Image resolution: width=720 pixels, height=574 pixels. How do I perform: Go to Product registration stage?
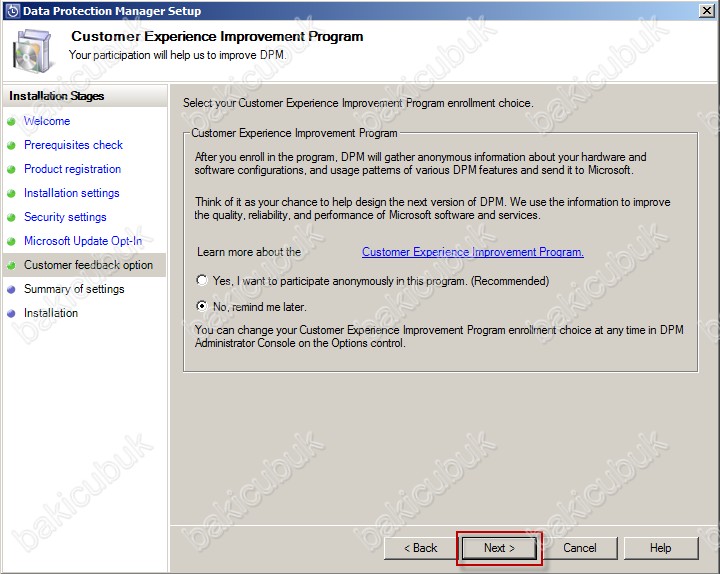pos(73,169)
